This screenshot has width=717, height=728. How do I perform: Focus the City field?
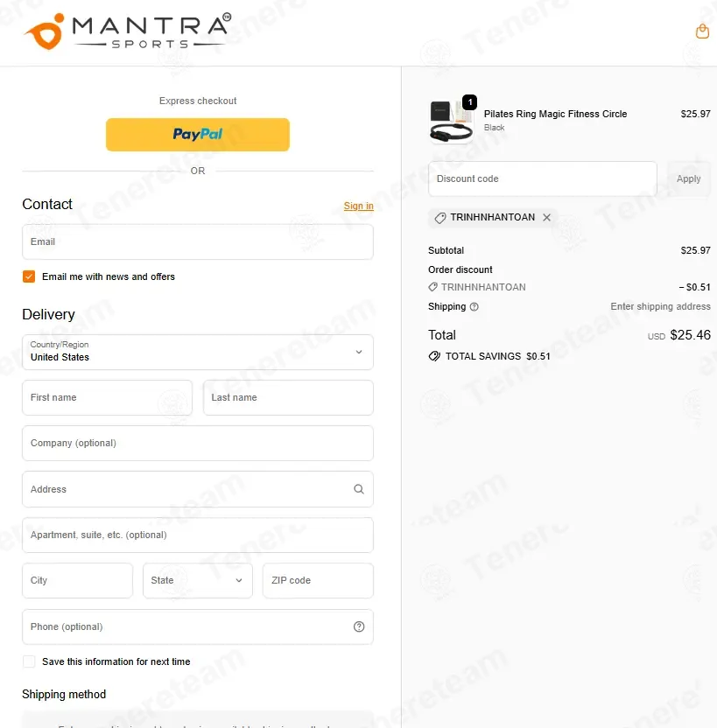point(78,580)
